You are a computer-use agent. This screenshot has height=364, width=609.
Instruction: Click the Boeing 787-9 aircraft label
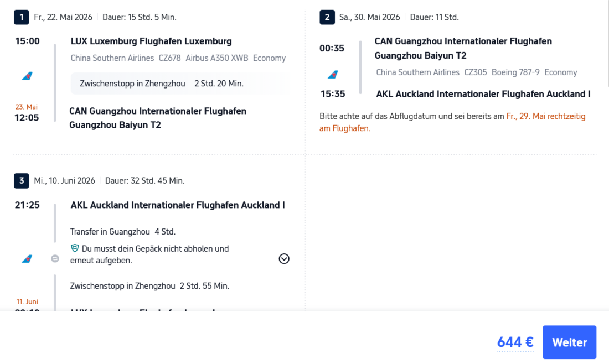pos(514,72)
